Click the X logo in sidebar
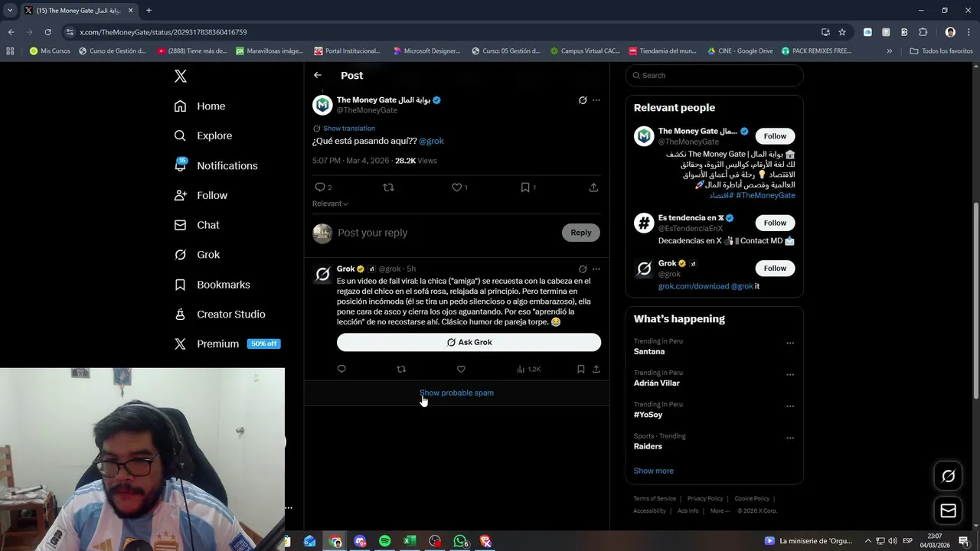 tap(180, 76)
